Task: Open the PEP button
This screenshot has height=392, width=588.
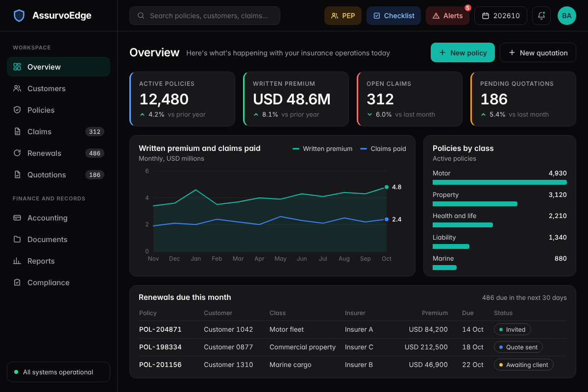Action: point(343,16)
